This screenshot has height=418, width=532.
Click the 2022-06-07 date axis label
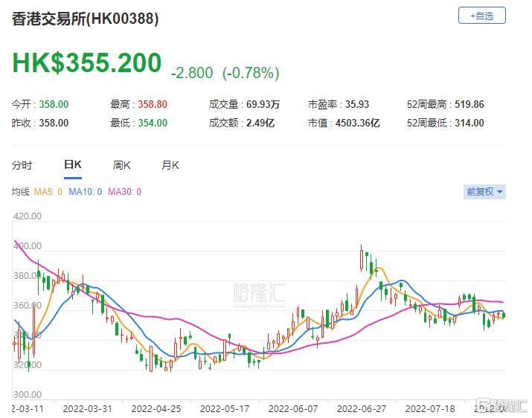293,409
